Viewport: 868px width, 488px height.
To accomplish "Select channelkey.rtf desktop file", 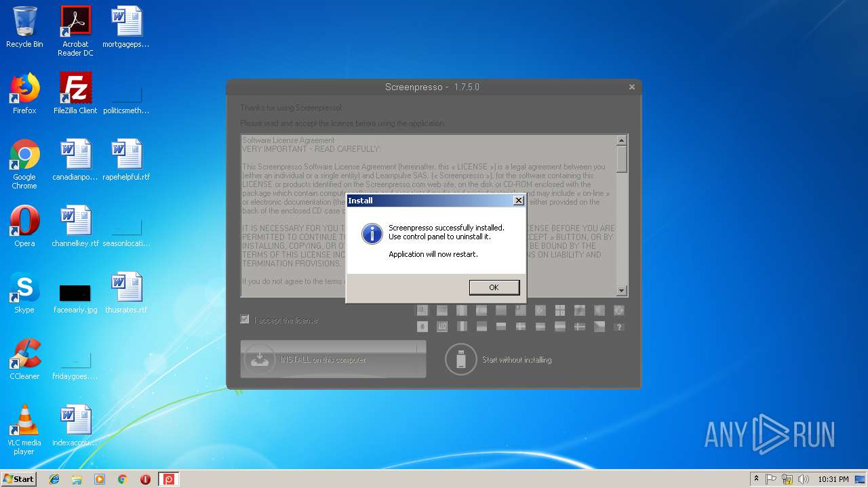I will [75, 226].
